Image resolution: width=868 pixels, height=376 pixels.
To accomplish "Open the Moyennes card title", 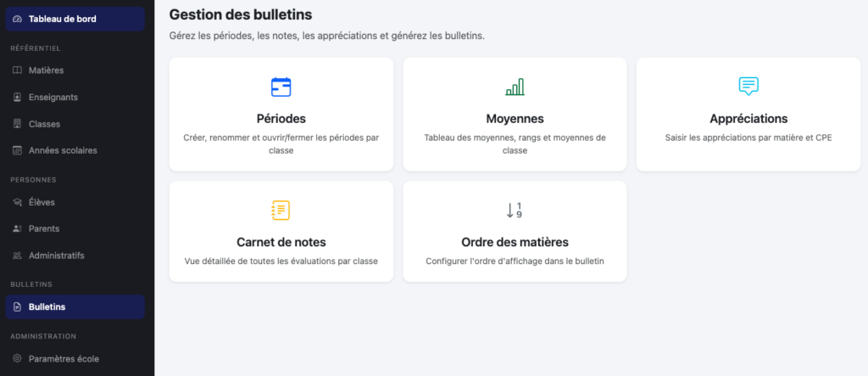I will [515, 119].
